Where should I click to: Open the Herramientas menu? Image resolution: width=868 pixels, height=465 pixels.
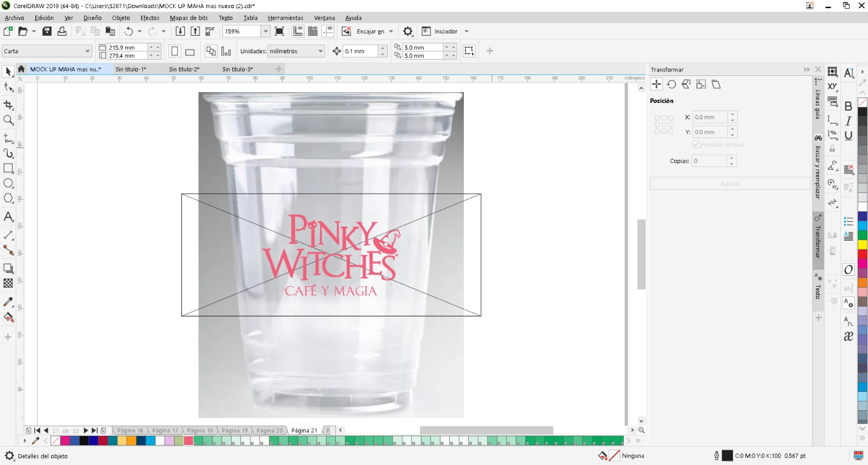click(x=285, y=18)
